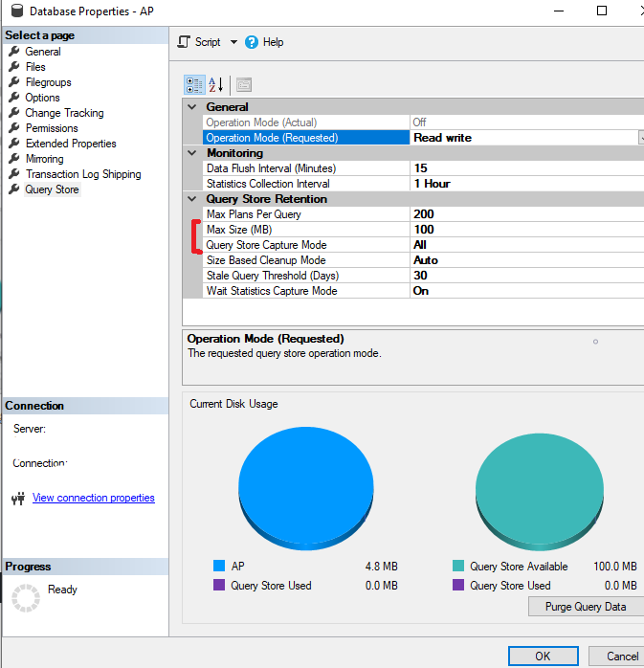Open the Mirroring page
The width and height of the screenshot is (644, 668).
pyautogui.click(x=45, y=159)
